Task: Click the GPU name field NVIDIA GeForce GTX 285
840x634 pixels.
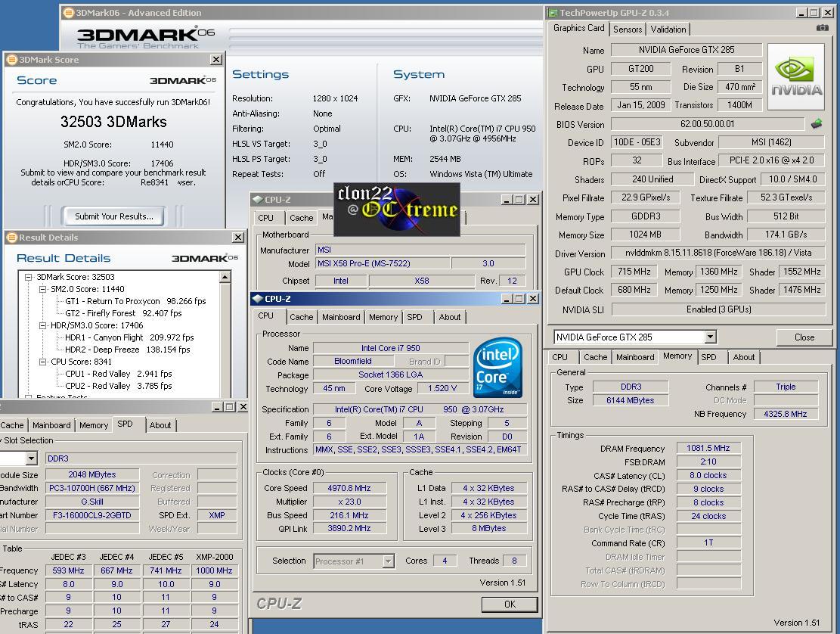Action: coord(687,50)
